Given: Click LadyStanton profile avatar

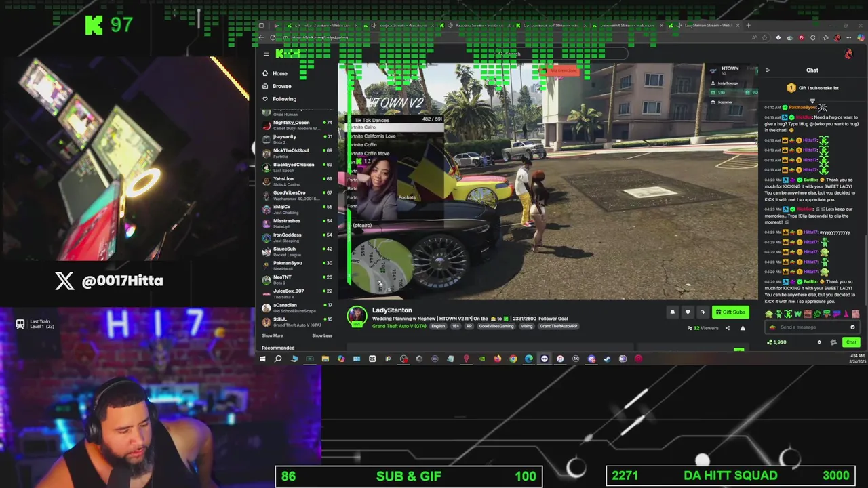Looking at the screenshot, I should [357, 316].
